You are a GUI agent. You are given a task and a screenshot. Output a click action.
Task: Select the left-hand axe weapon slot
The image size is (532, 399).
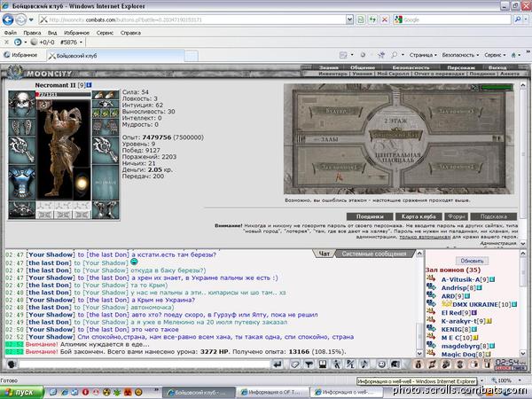(x=21, y=151)
